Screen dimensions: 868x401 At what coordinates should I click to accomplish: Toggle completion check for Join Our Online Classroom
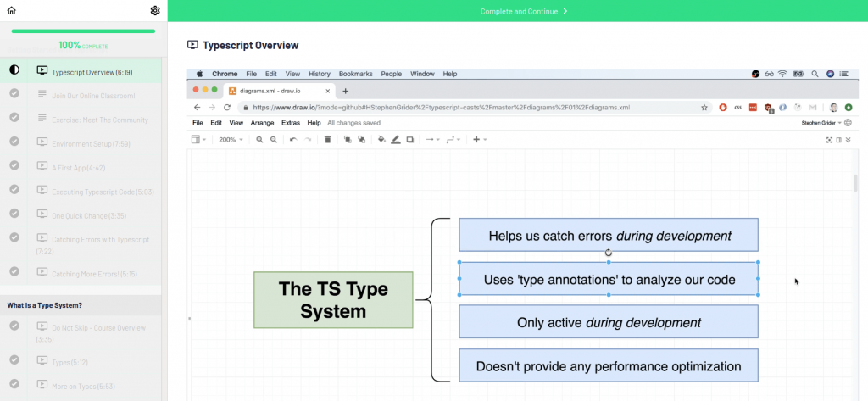(14, 93)
